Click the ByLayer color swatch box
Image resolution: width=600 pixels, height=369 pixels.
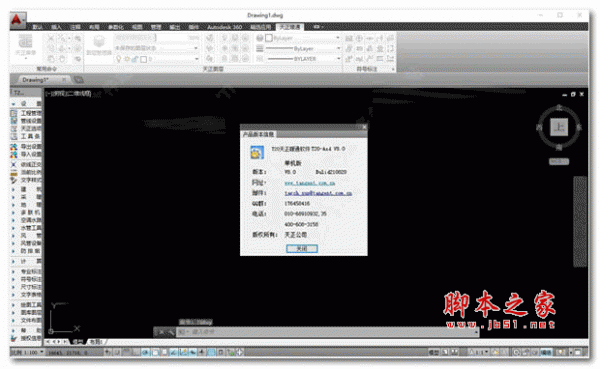pos(269,38)
